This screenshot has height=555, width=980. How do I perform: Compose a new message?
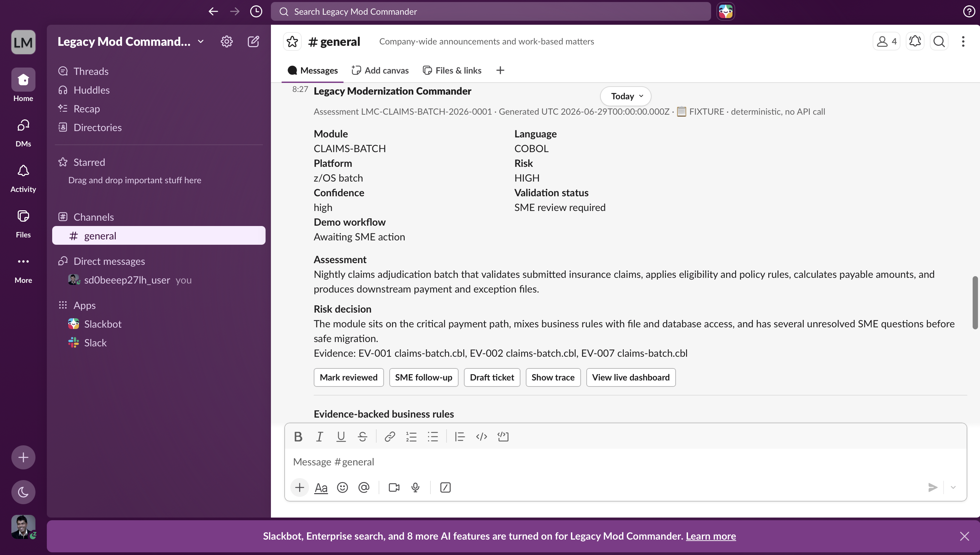coord(254,41)
